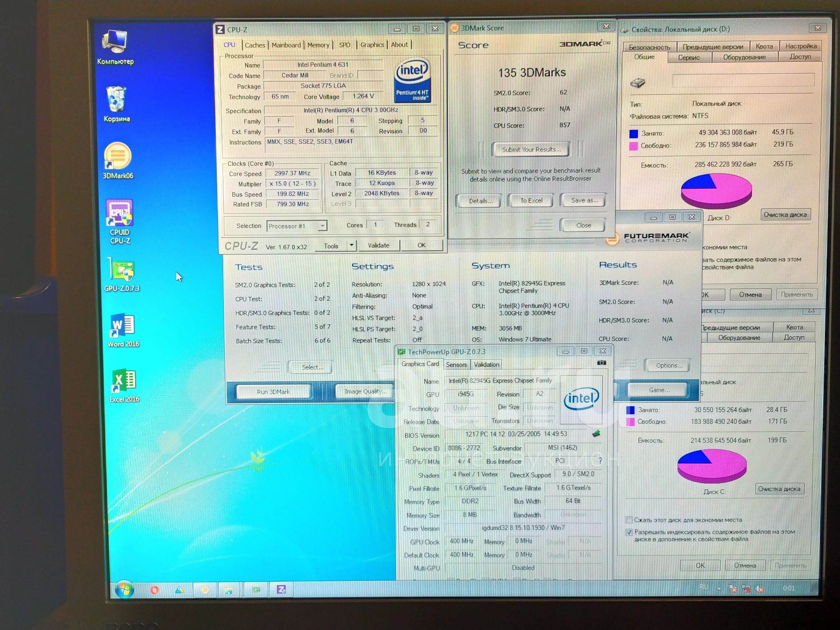
Task: Click the Windows Start orb
Action: (x=124, y=589)
